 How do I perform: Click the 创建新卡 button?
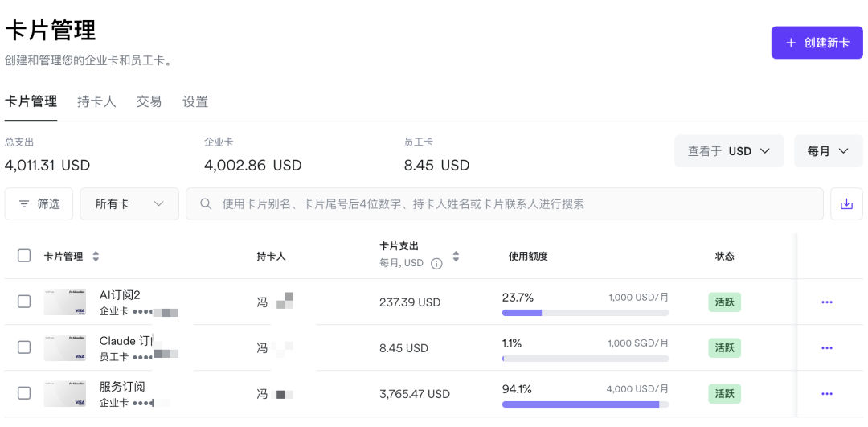[817, 43]
